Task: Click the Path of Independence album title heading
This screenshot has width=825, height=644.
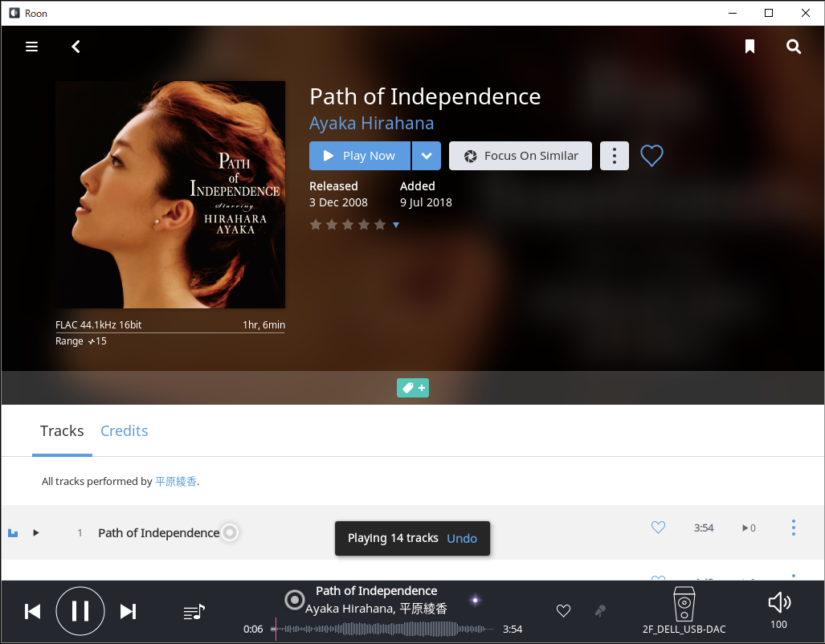Action: (425, 97)
